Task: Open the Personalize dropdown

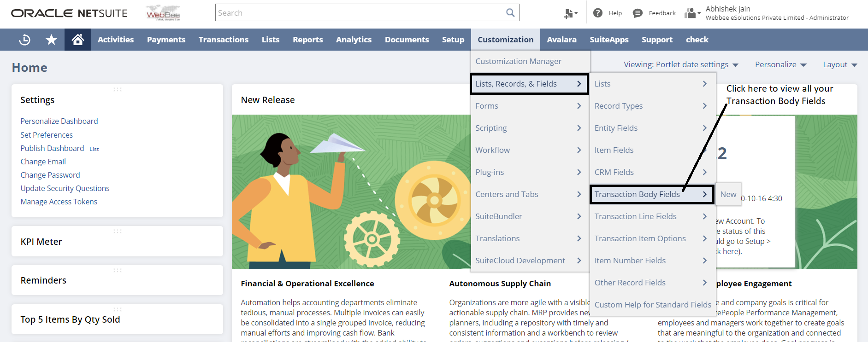Action: tap(780, 64)
